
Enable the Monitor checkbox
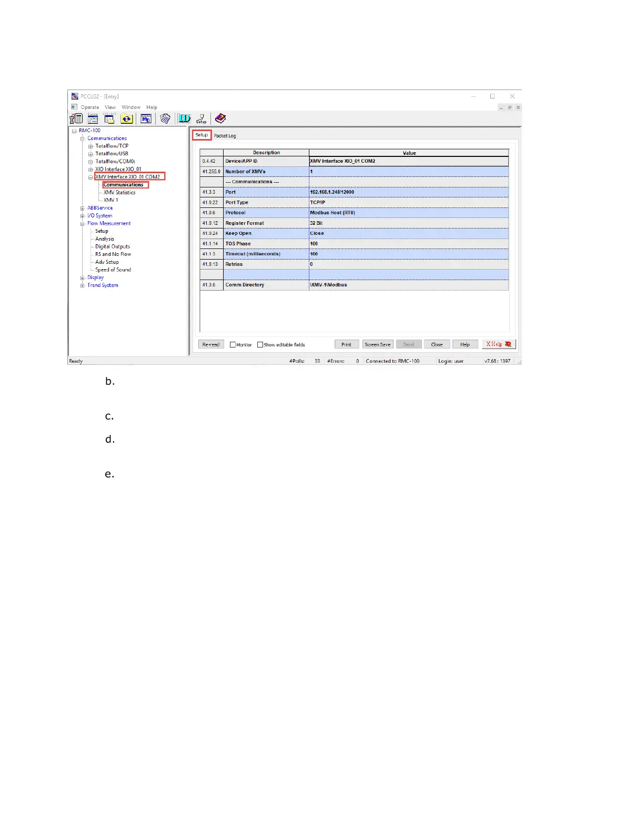[x=233, y=345]
